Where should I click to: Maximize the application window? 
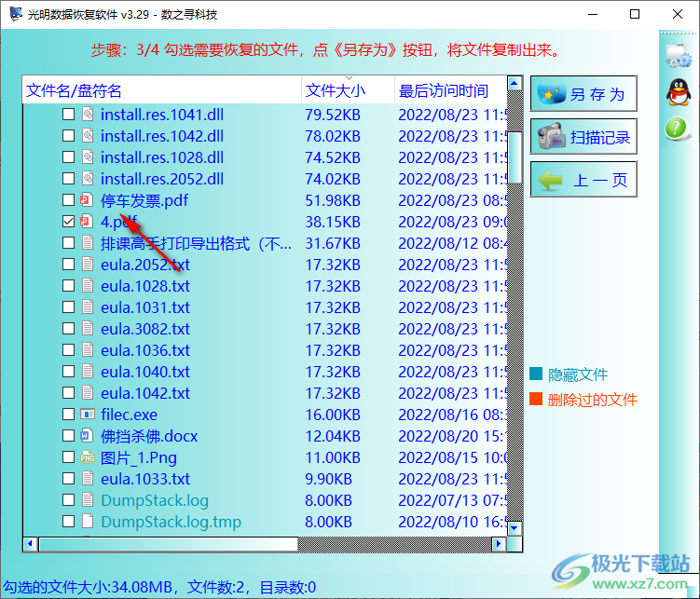coord(635,14)
